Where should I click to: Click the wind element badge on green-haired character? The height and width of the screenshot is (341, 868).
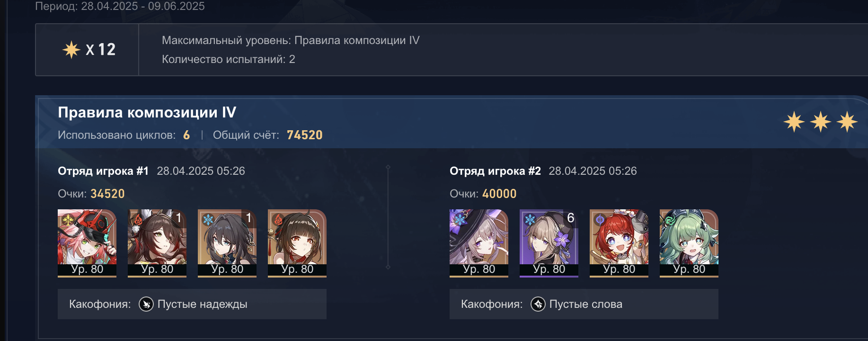click(x=670, y=219)
